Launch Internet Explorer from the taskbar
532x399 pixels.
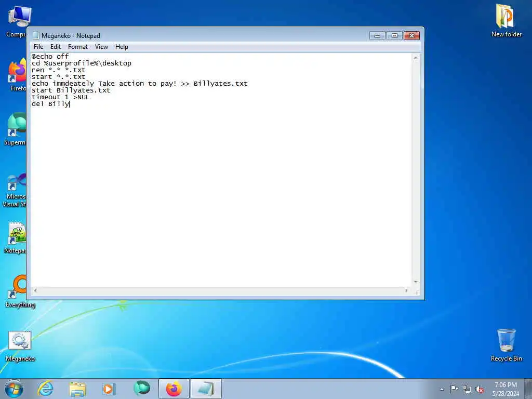[x=45, y=389]
